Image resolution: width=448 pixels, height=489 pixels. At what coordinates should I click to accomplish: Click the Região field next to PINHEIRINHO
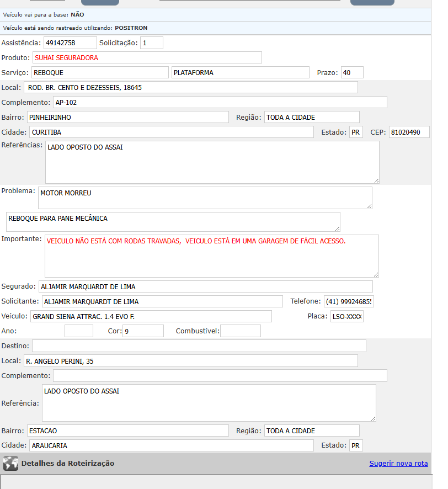tap(312, 117)
